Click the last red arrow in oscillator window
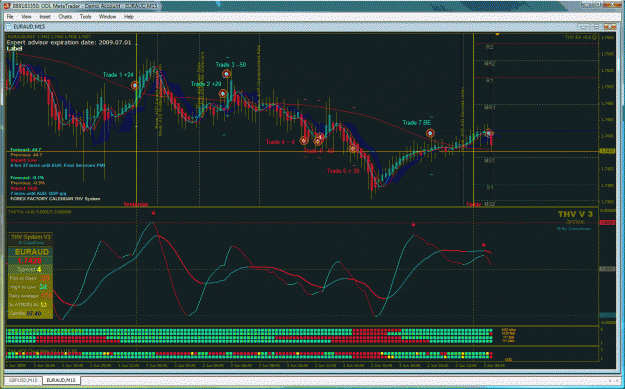Viewport: 625px width, 389px height. [x=484, y=245]
